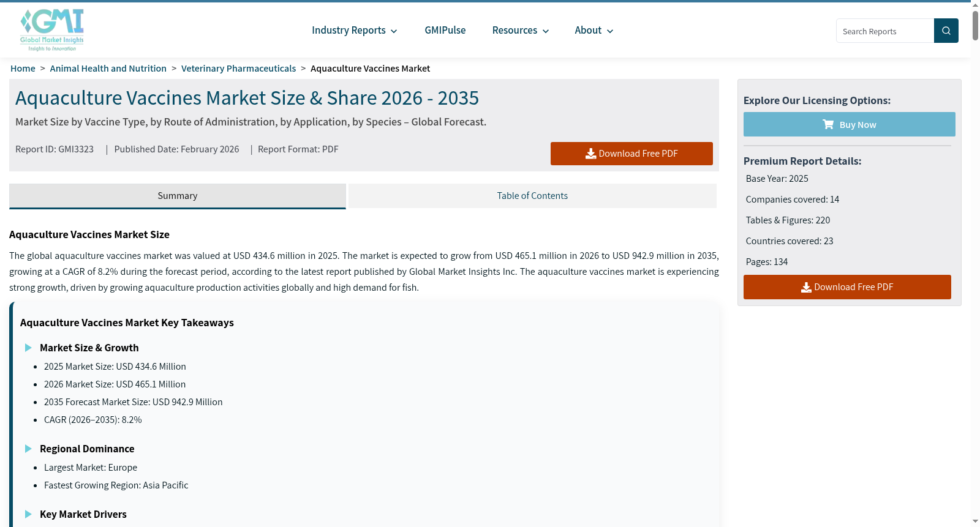This screenshot has width=980, height=527.
Task: Click 'Published Date: February 2026' text
Action: tap(176, 149)
